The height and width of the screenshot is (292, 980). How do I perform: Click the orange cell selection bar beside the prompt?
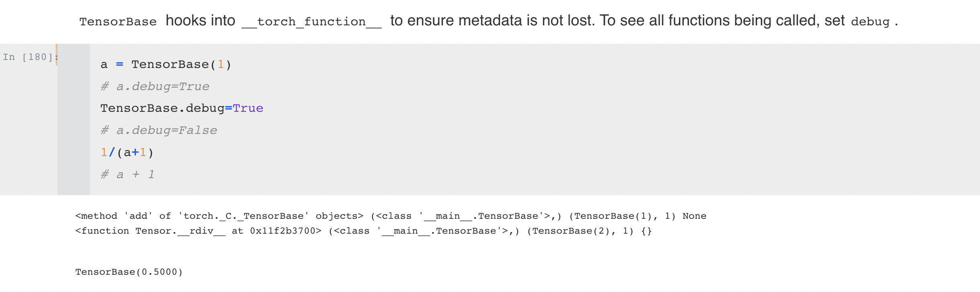pos(57,55)
